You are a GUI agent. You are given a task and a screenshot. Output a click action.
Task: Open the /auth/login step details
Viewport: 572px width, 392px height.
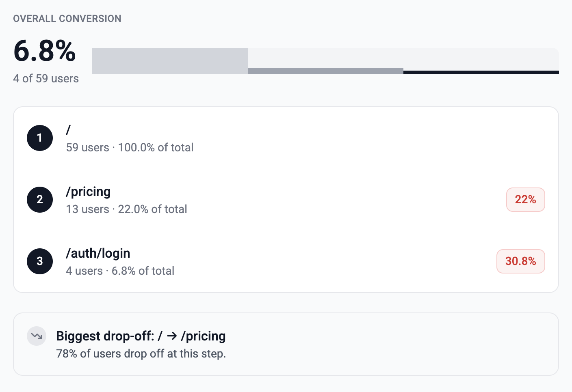(98, 253)
